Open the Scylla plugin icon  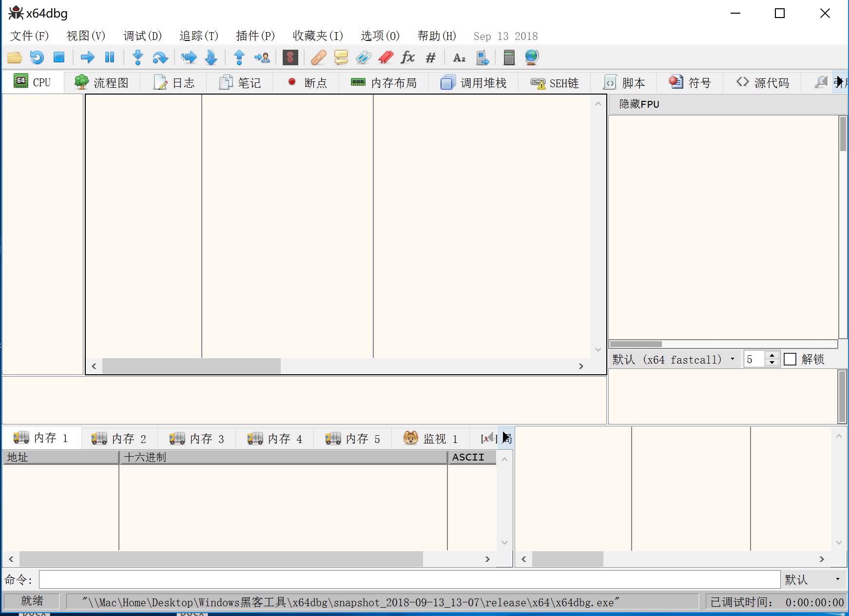click(x=290, y=58)
